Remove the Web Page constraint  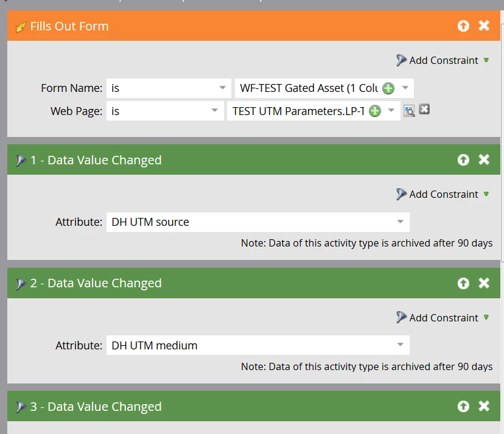pyautogui.click(x=424, y=110)
